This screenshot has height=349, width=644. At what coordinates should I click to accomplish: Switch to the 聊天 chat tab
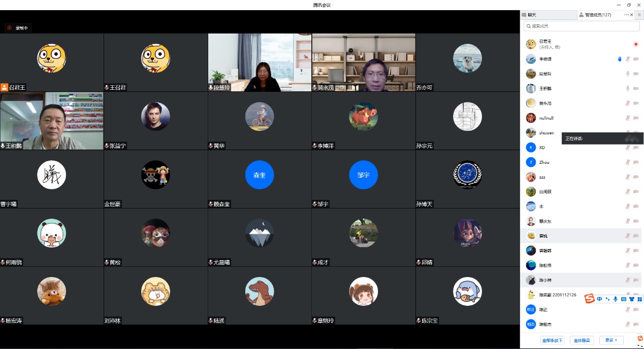point(531,15)
